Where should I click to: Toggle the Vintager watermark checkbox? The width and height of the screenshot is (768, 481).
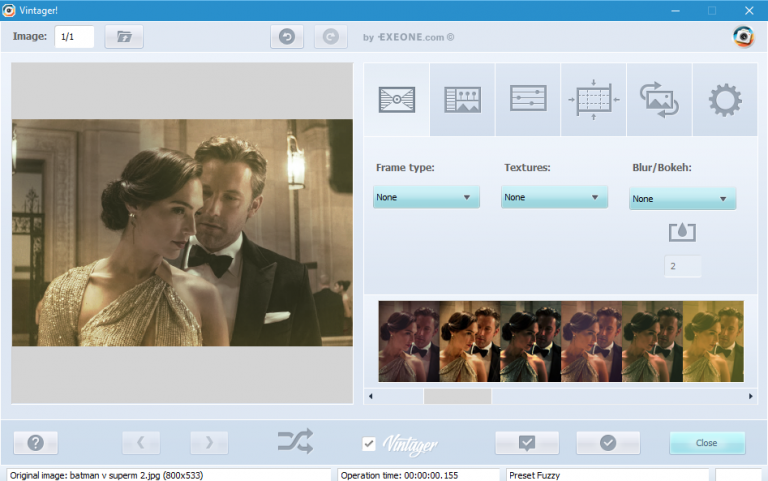[369, 444]
